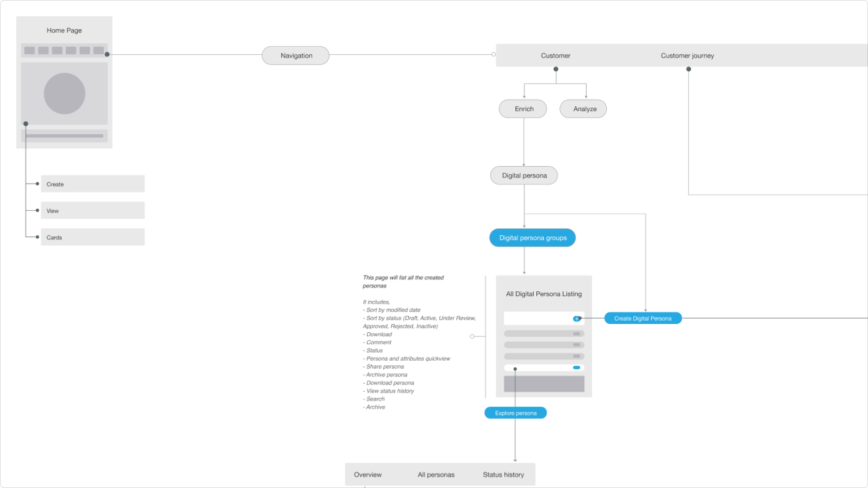Viewport: 868px width, 488px height.
Task: Click the footer bar in Home Page wireframe
Action: 64,136
